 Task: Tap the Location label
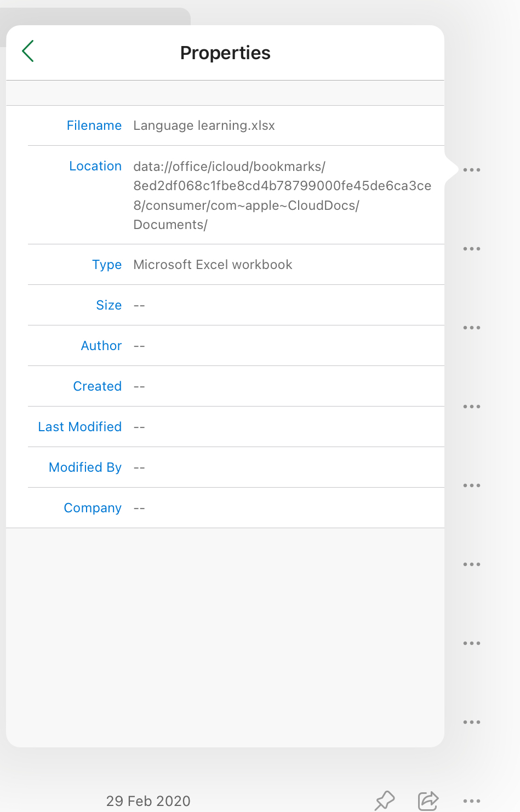(95, 166)
